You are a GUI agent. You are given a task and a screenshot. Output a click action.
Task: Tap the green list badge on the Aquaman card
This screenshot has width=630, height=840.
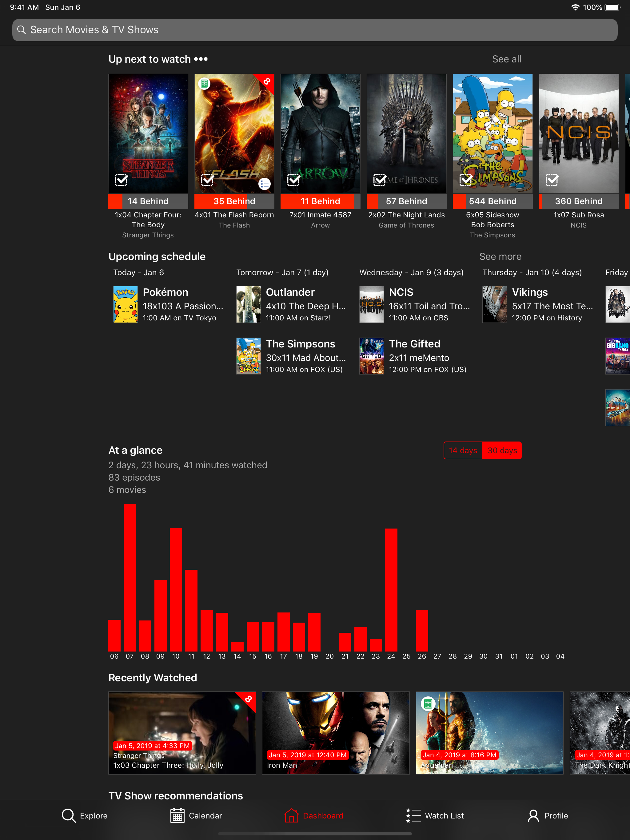pos(428,704)
